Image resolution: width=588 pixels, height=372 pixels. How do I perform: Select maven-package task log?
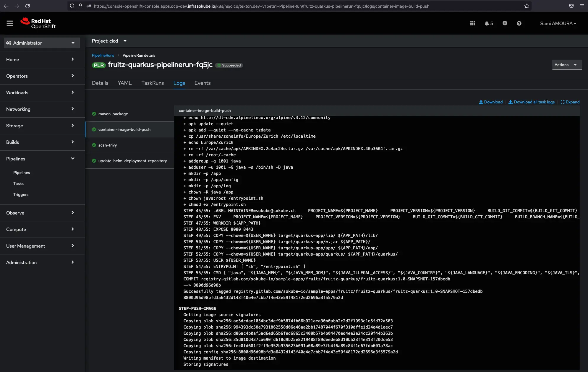click(x=129, y=114)
